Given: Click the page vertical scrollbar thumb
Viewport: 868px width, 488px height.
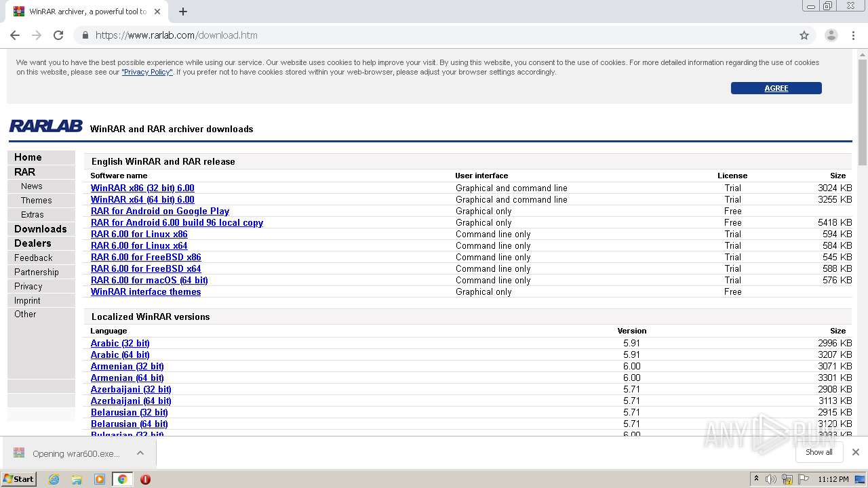Looking at the screenshot, I should pos(863,112).
